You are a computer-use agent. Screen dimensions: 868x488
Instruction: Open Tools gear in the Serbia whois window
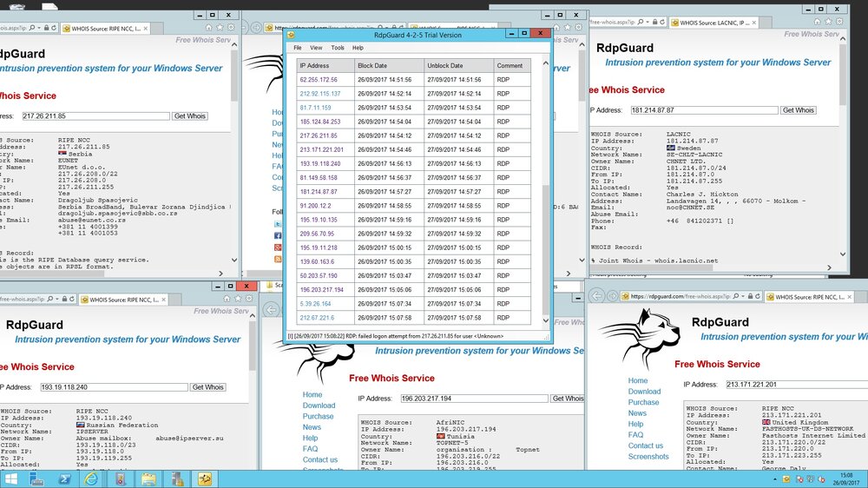click(231, 27)
